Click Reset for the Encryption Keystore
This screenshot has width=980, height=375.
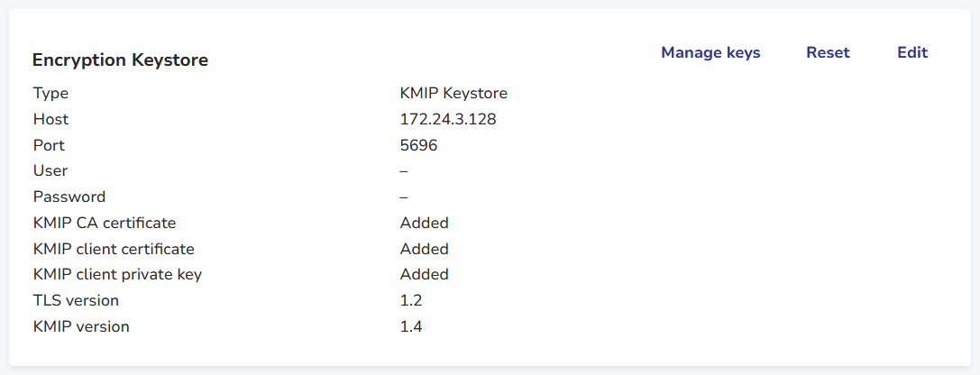pos(828,52)
